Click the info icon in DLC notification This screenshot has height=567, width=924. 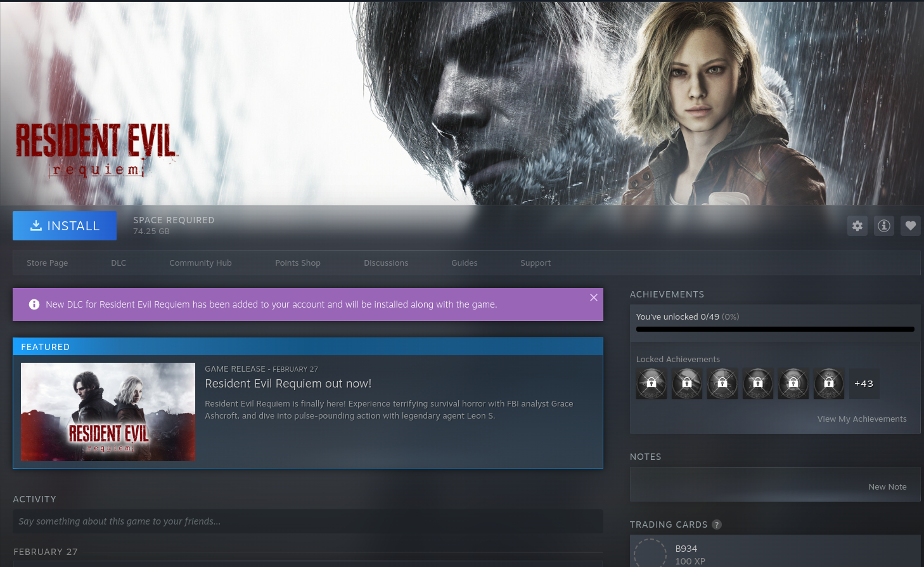click(34, 304)
